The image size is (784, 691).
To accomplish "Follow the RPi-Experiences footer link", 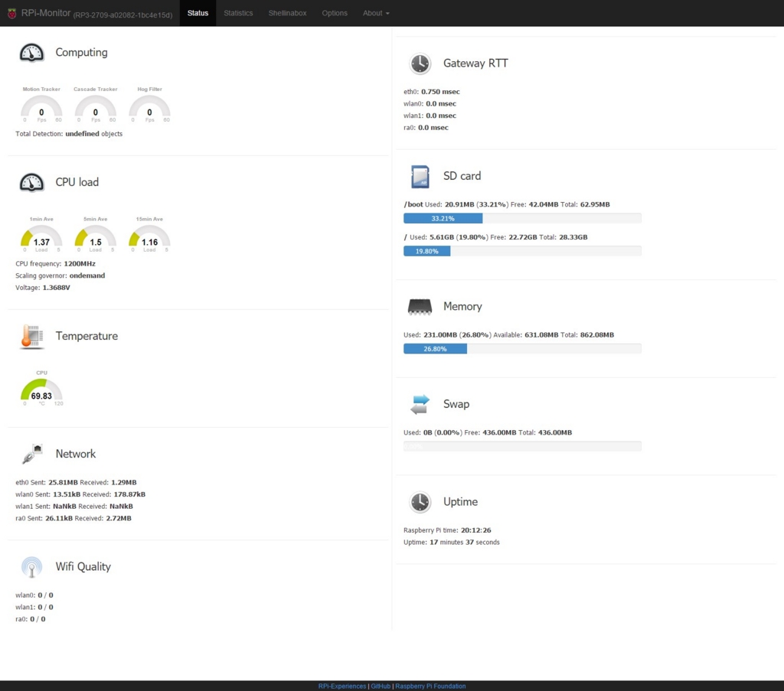I will pos(342,686).
